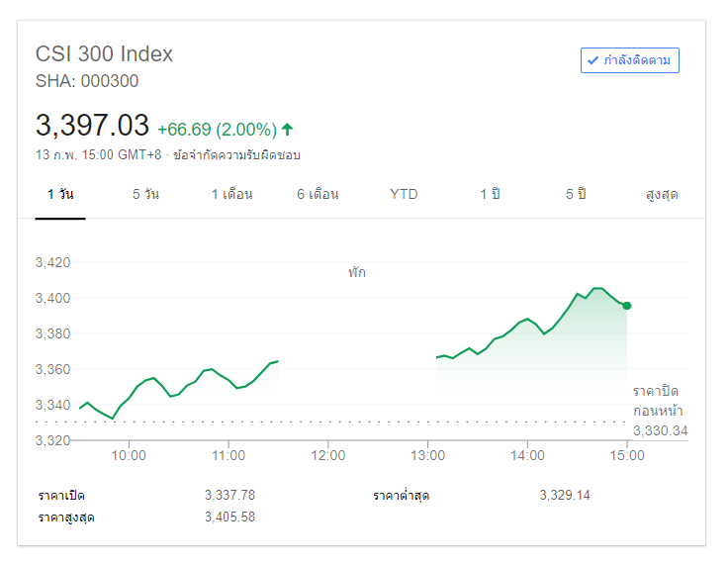The width and height of the screenshot is (728, 565).
Task: Switch to the 5 วัน tab
Action: coord(145,194)
